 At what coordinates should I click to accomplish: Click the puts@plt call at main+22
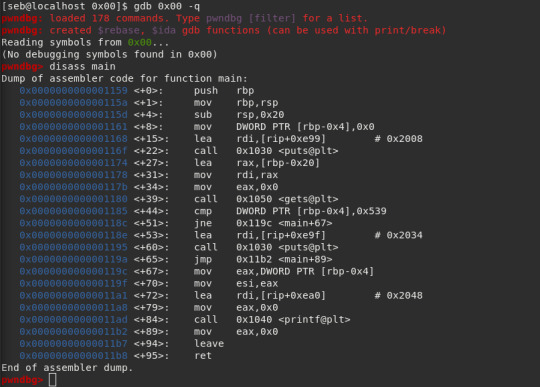(x=266, y=151)
